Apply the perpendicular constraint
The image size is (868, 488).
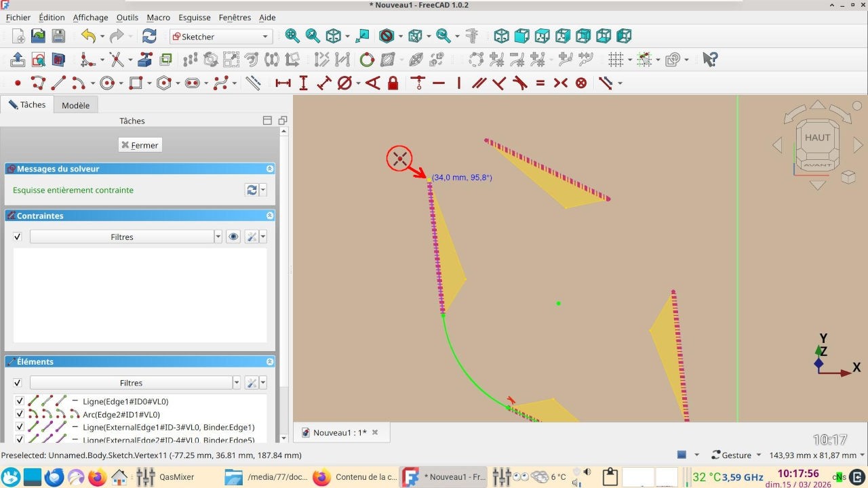pos(499,83)
